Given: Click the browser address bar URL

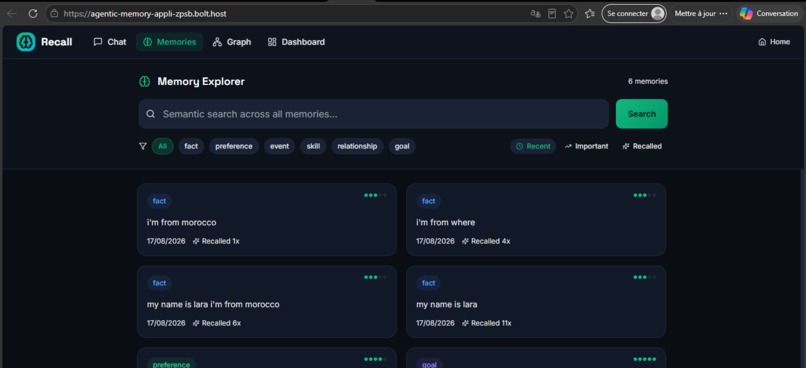Looking at the screenshot, I should [x=145, y=14].
